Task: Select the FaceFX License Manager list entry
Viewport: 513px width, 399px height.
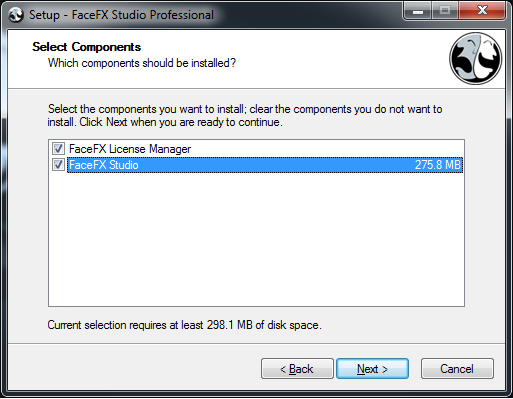Action: tap(130, 149)
